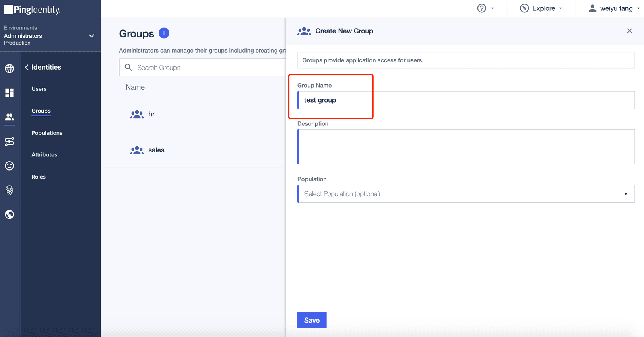
Task: Click the Save button
Action: tap(312, 320)
